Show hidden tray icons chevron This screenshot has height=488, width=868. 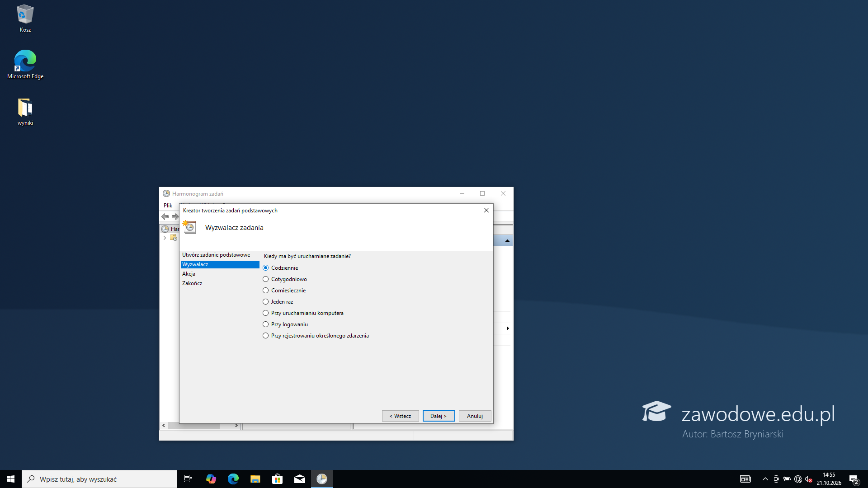click(765, 479)
